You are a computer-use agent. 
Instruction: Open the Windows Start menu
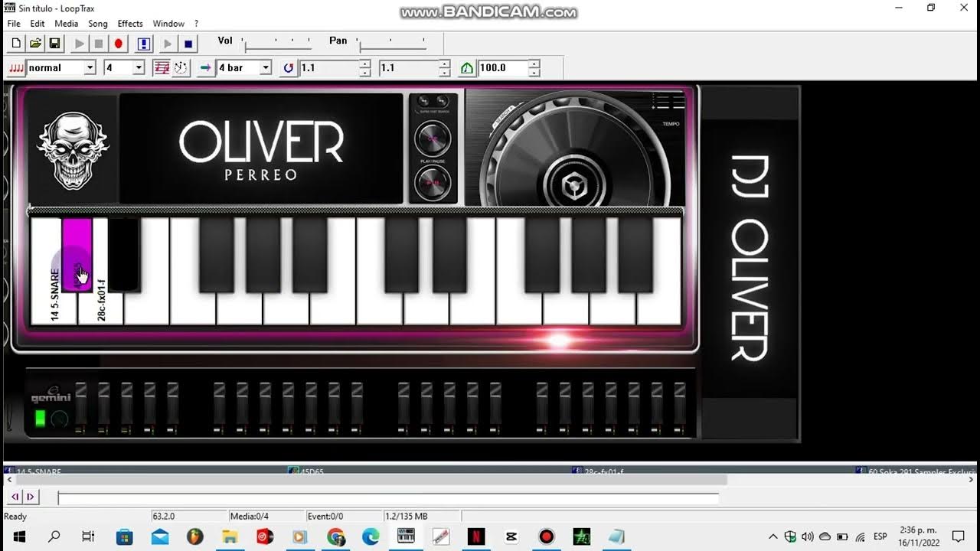pyautogui.click(x=18, y=536)
